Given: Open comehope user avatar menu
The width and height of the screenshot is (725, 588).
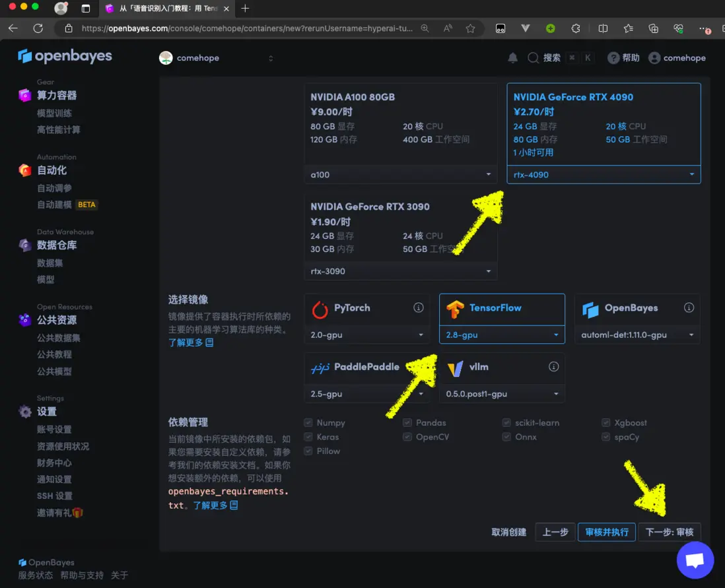Looking at the screenshot, I should tap(654, 58).
